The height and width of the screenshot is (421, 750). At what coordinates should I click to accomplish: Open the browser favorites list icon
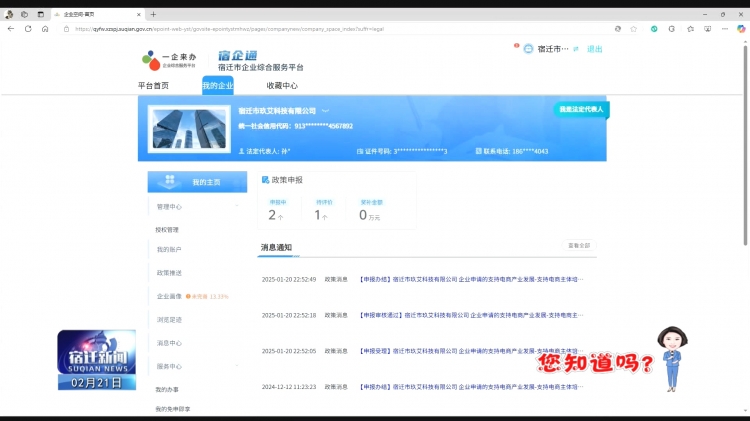(690, 29)
